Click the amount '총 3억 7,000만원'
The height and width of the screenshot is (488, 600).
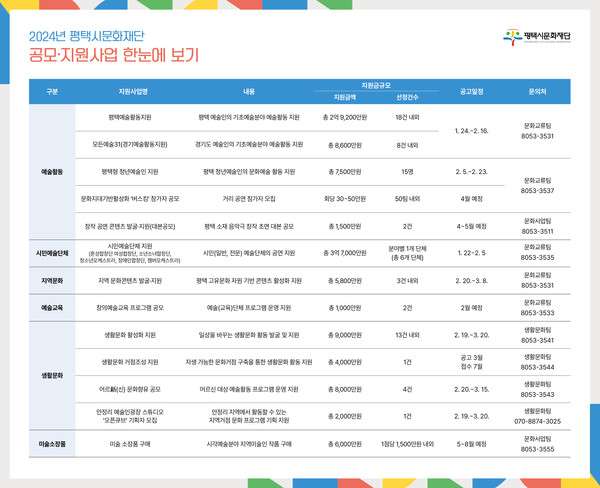[345, 253]
